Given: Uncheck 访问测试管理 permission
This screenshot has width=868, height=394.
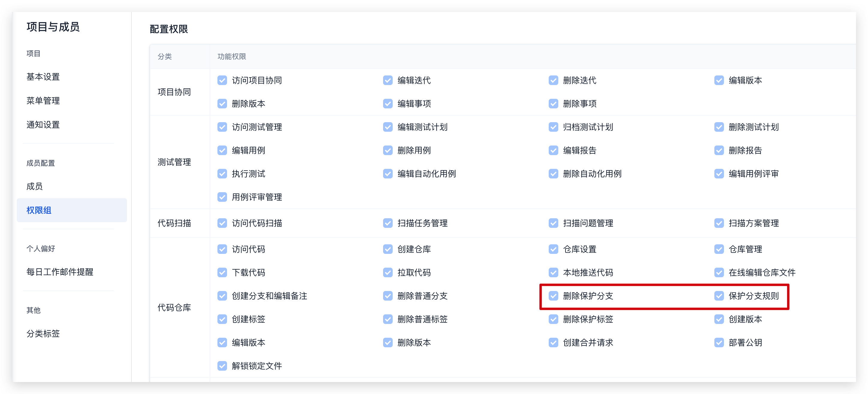Looking at the screenshot, I should coord(222,127).
